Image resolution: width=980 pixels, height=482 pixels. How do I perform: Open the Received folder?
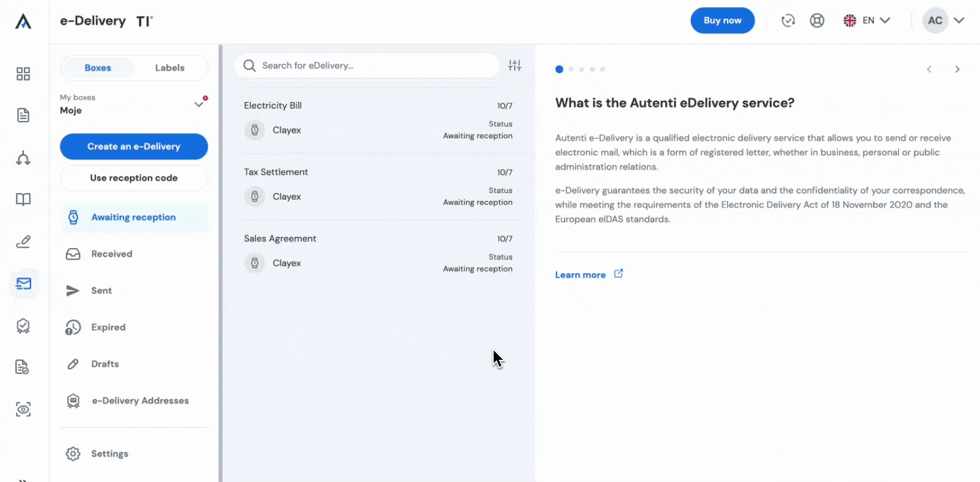click(x=111, y=254)
